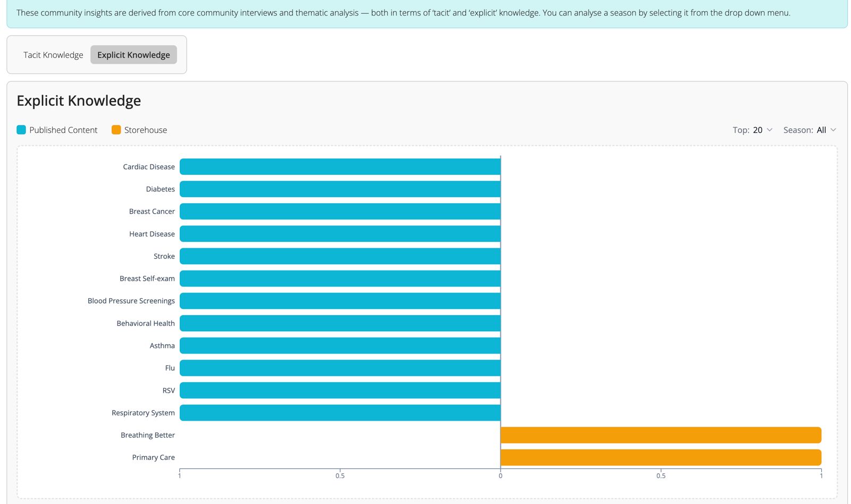Select the Breast Cancer bar
Viewport: 851px width, 504px height.
340,211
